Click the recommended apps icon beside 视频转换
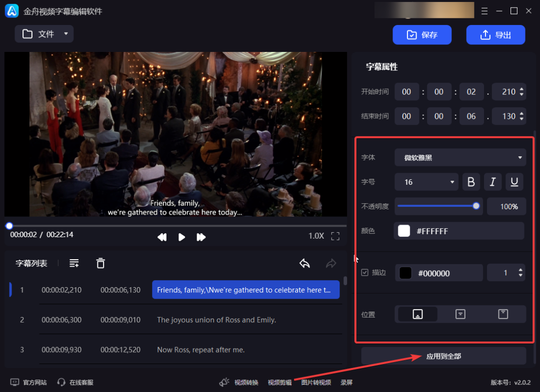This screenshot has width=540, height=392. [x=224, y=382]
